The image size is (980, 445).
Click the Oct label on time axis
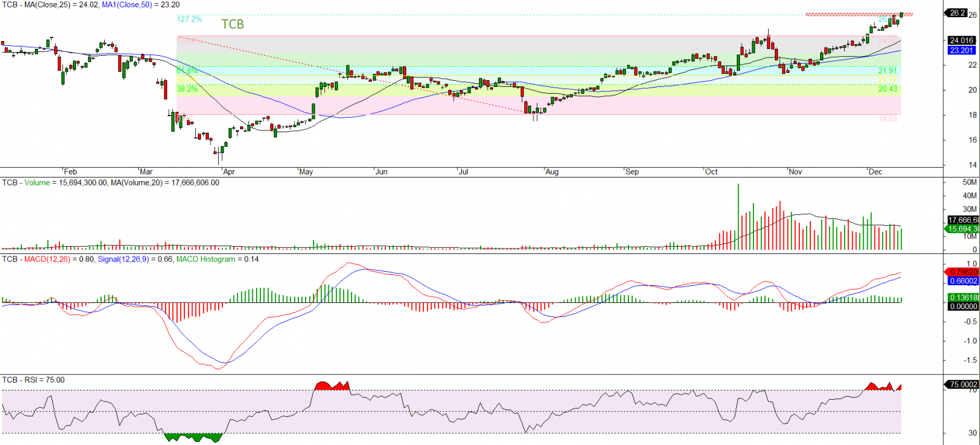711,172
